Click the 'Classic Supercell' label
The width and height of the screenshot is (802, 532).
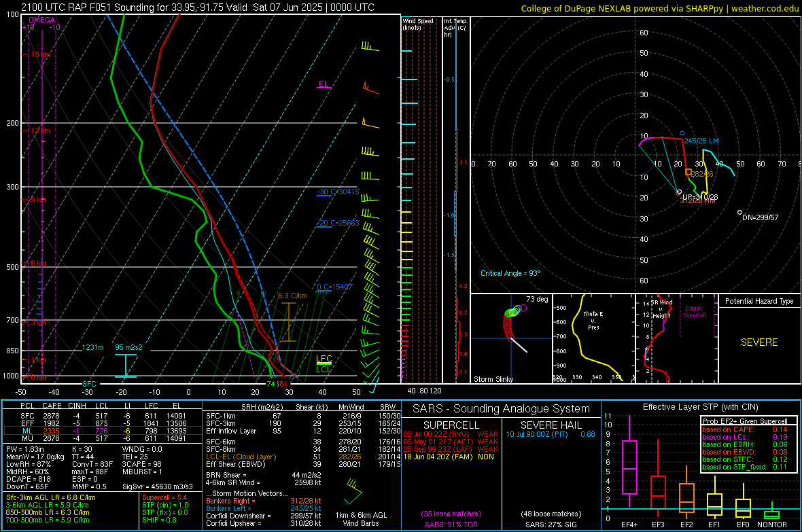coord(695,312)
